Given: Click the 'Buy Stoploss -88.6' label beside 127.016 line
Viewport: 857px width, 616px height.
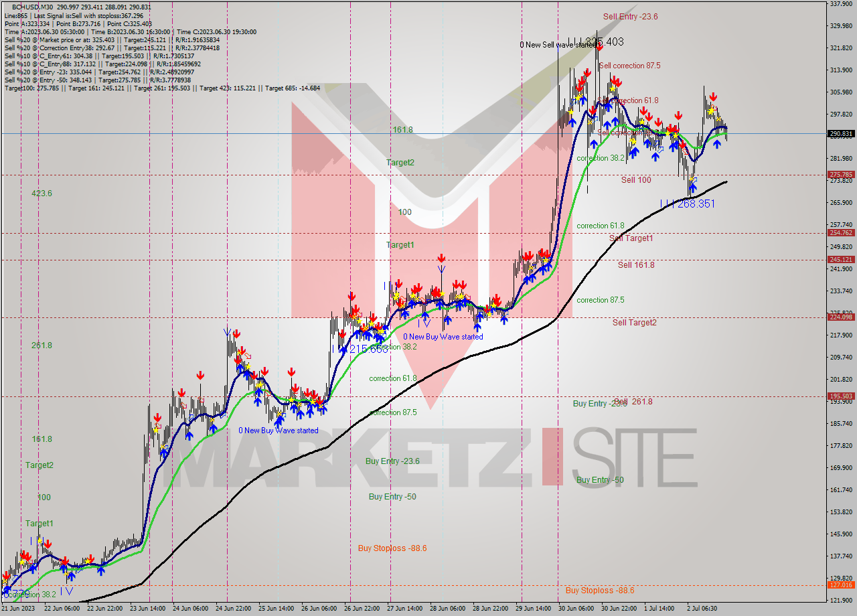Looking at the screenshot, I should point(600,591).
